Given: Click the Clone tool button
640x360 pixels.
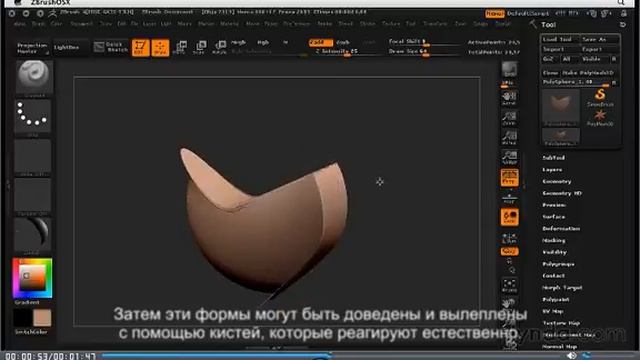Looking at the screenshot, I should 550,73.
